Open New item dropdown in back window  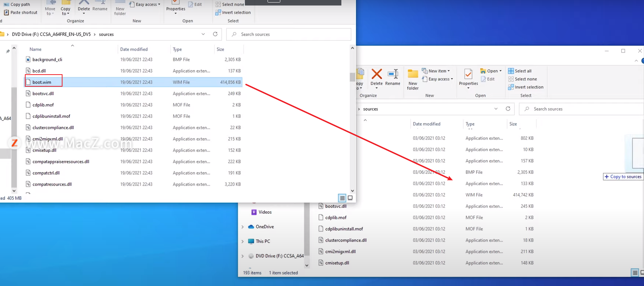pyautogui.click(x=436, y=71)
